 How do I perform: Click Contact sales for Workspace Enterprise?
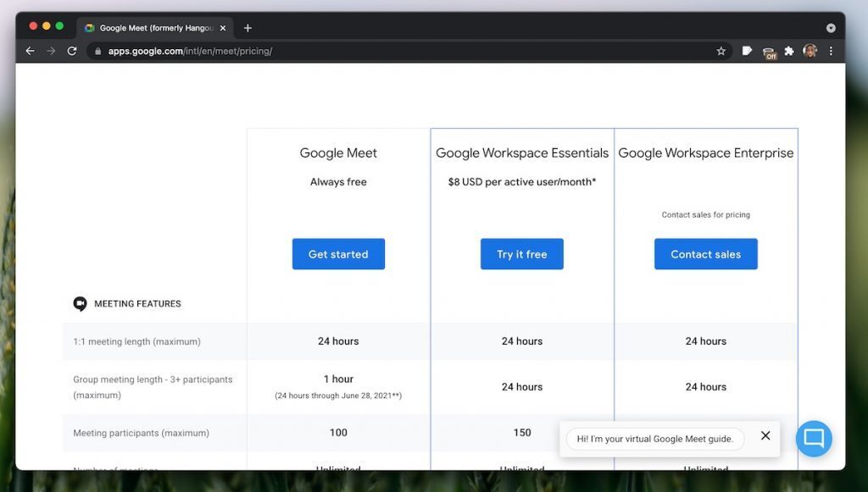click(705, 254)
